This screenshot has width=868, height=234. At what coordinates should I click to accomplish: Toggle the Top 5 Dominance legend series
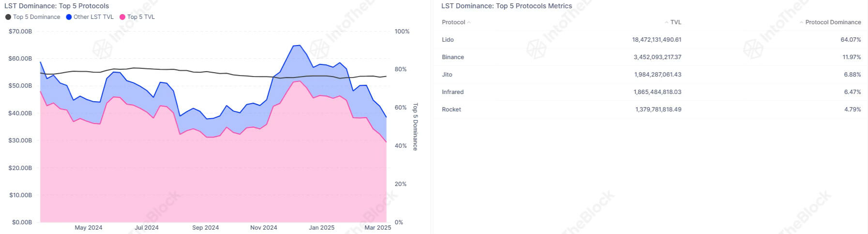[36, 17]
